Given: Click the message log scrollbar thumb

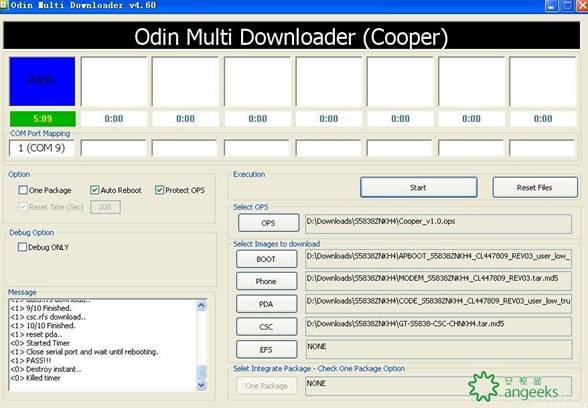Looking at the screenshot, I should 201,372.
